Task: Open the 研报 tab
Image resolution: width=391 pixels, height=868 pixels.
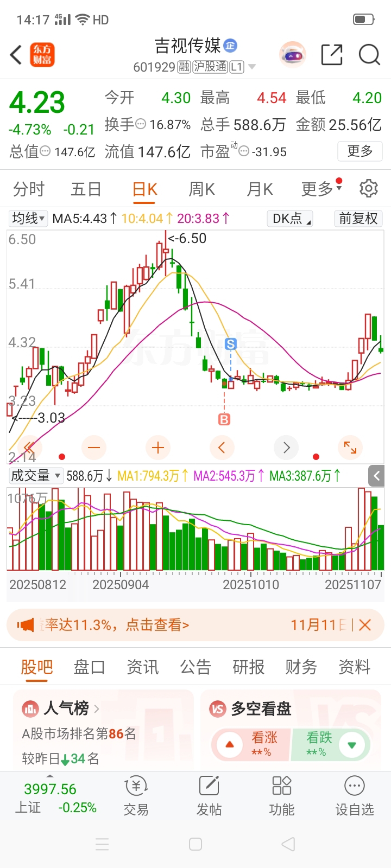Action: (x=249, y=667)
